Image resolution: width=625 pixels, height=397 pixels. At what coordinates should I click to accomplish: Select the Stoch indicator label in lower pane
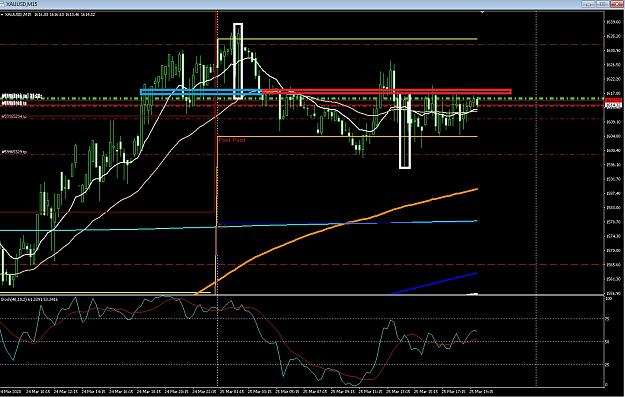(x=29, y=299)
